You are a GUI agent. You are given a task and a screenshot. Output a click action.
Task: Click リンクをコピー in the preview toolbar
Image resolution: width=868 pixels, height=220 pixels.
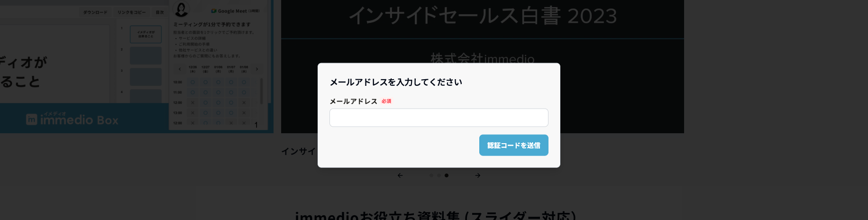[131, 12]
